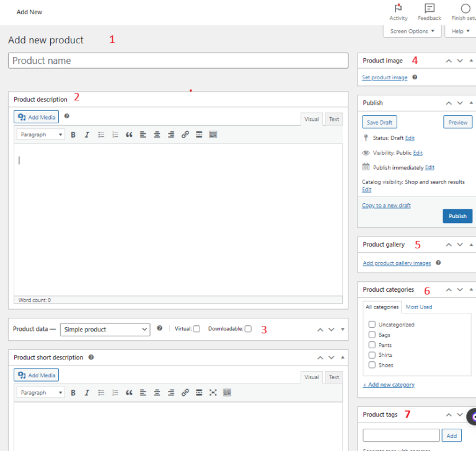Image resolution: width=476 pixels, height=451 pixels.
Task: Expand the Screen Options panel
Action: click(412, 31)
